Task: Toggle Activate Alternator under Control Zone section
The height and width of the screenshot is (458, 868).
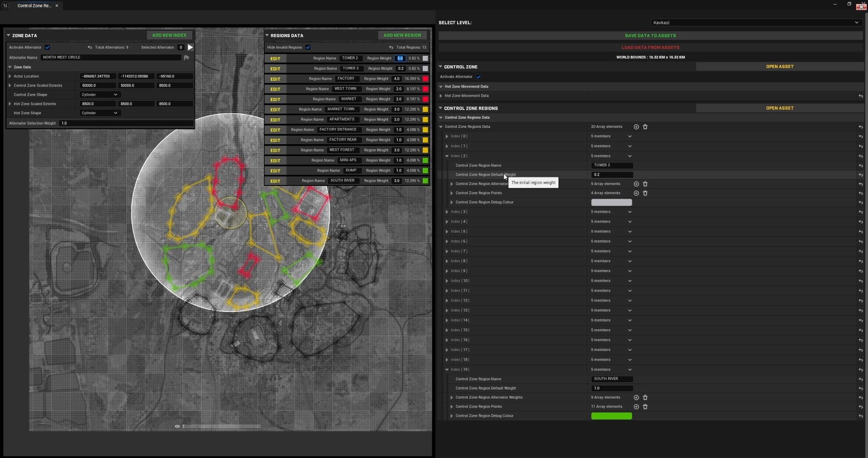Action: pos(478,77)
